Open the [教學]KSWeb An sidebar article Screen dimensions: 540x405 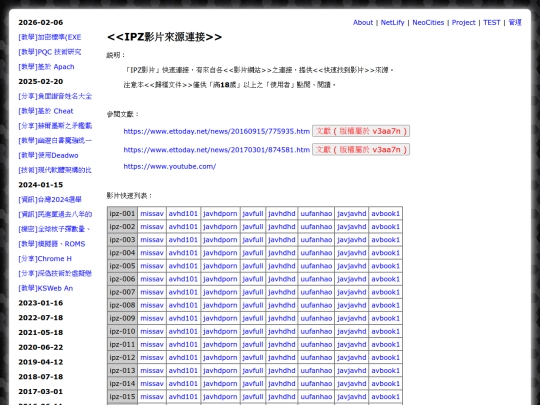(45, 288)
